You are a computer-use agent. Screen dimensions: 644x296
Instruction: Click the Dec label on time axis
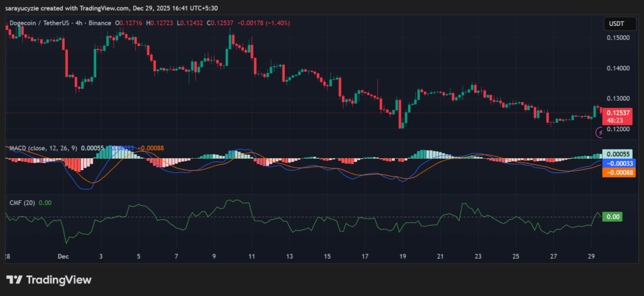pos(63,257)
